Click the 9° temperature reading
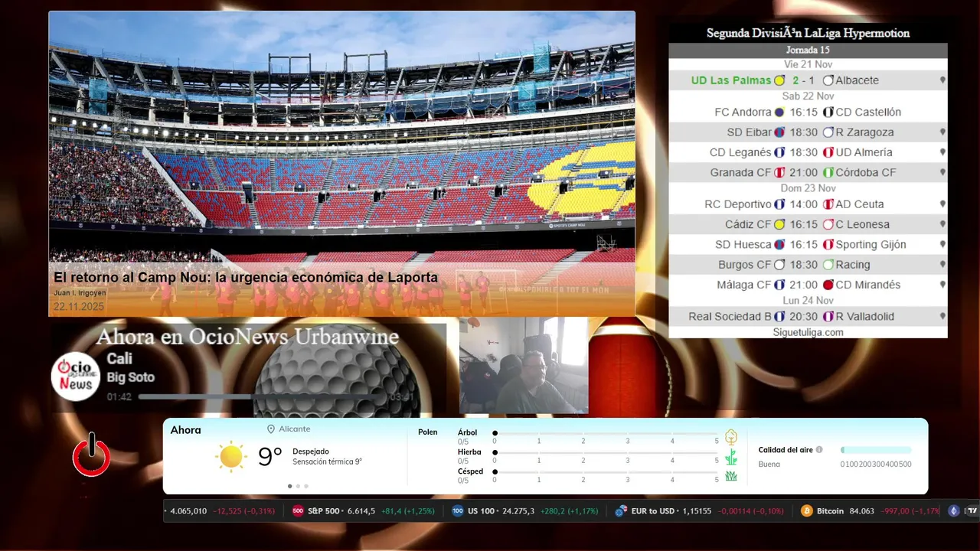980x551 pixels. pos(270,457)
